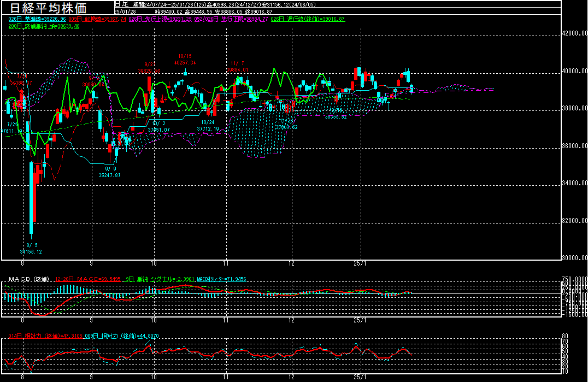Viewport: 588px width, 382px height.
Task: Select the 014日 相対力 (終値)=47.3105 legend entry
Action: coord(45,336)
